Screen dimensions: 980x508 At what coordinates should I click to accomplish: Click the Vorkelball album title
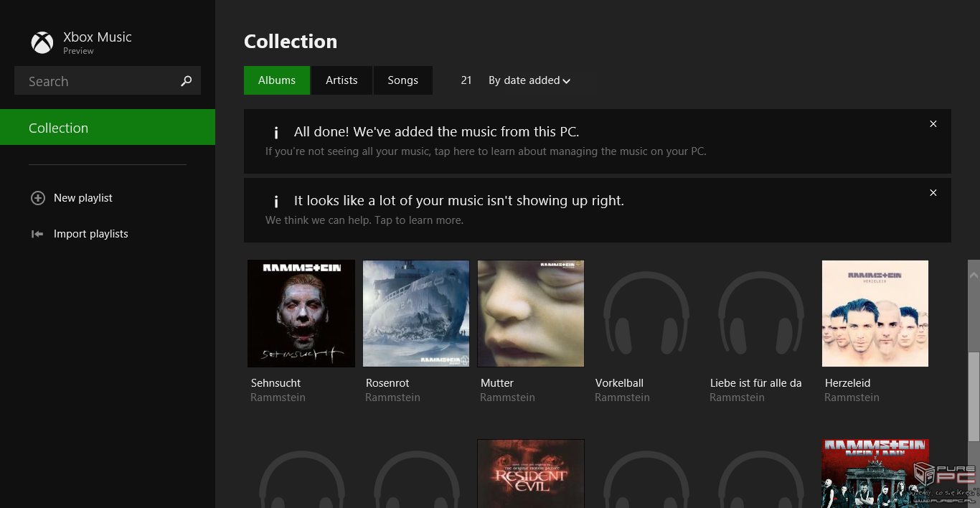click(619, 383)
